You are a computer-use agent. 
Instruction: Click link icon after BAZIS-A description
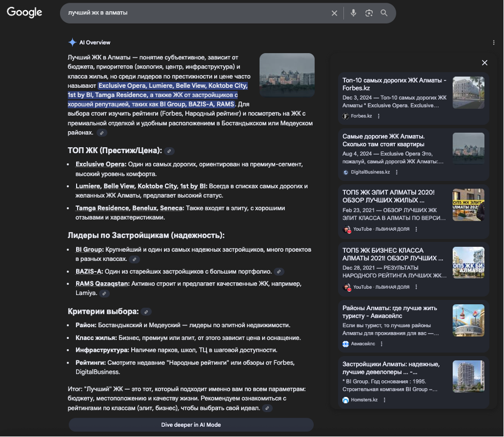click(279, 272)
